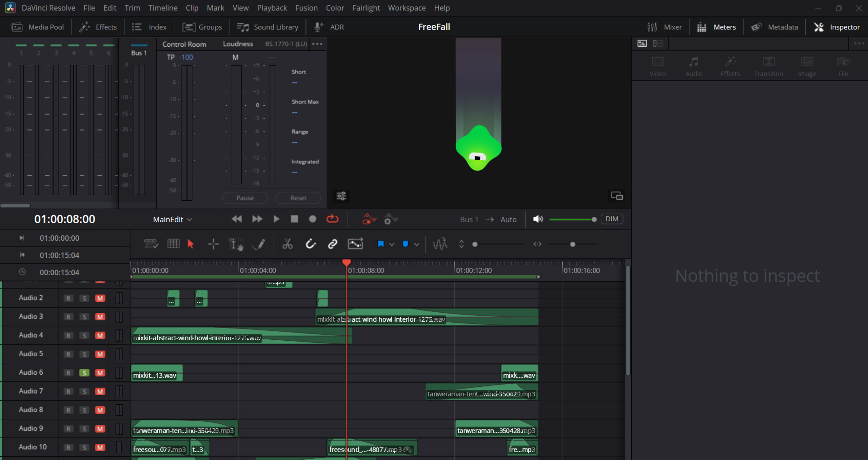Click the blue marker icon
868x460 pixels.
coord(405,244)
